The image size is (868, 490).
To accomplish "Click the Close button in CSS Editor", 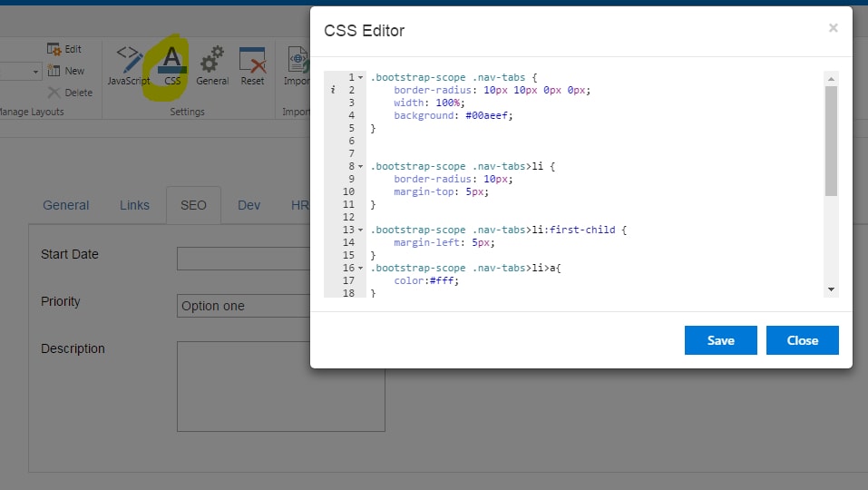I will point(802,340).
